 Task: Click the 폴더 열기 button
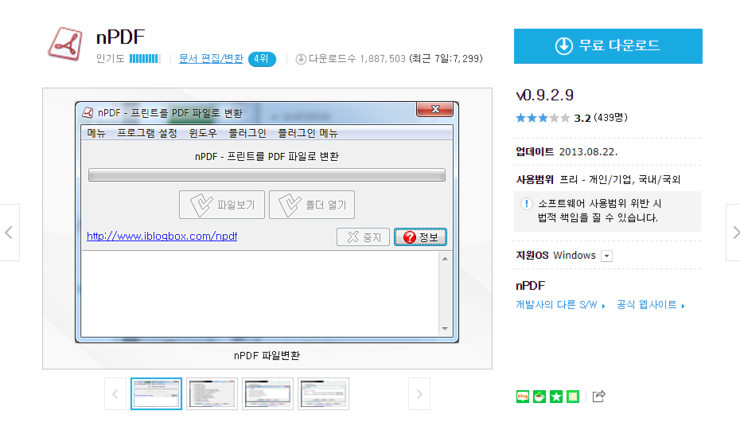tap(312, 205)
